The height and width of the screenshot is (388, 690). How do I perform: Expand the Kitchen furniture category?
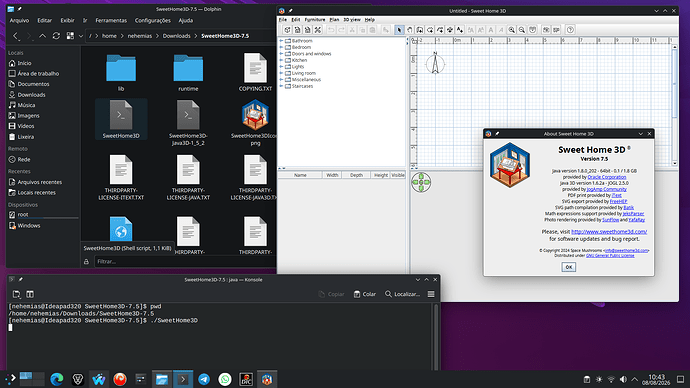(281, 60)
